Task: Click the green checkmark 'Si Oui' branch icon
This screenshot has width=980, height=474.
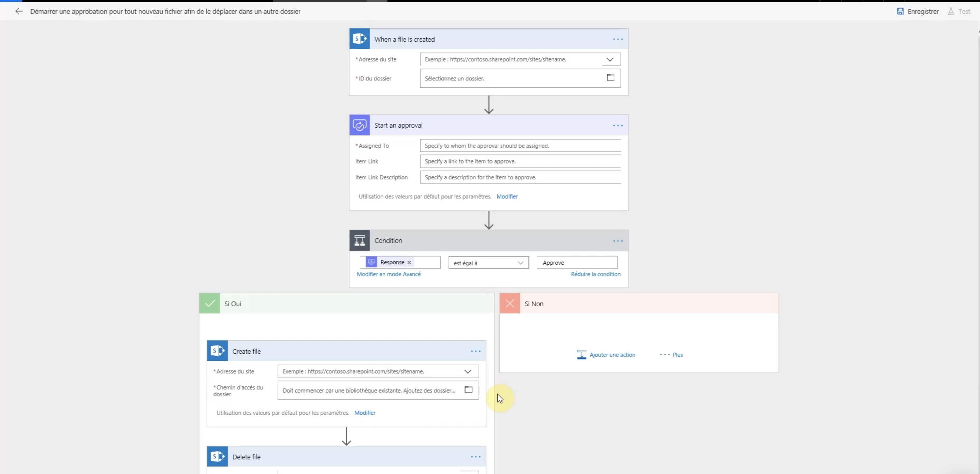Action: click(209, 304)
